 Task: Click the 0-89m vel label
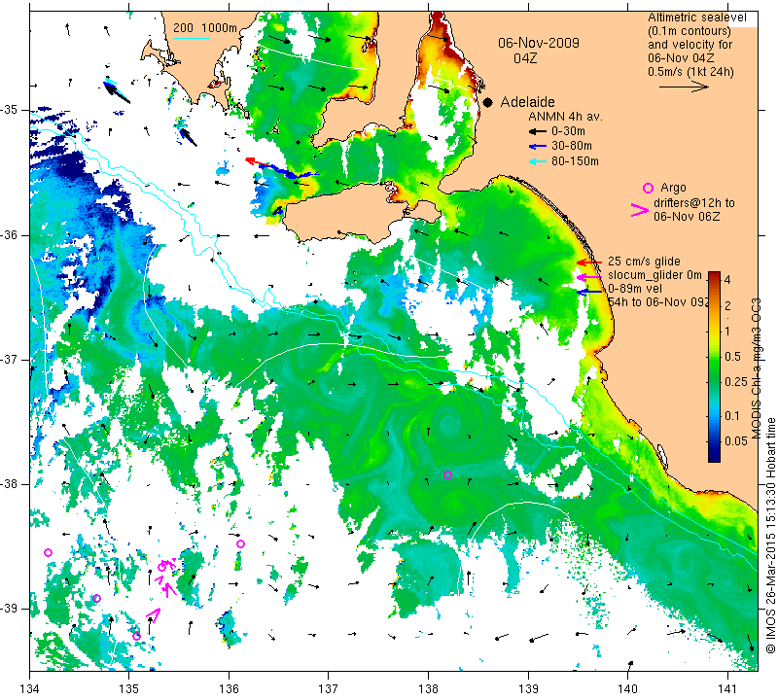(x=635, y=288)
